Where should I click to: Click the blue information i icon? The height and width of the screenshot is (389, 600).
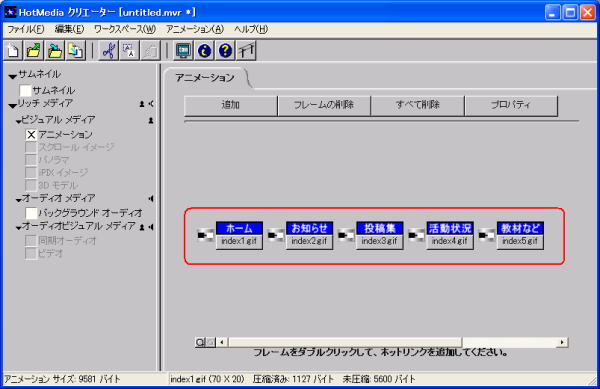coord(204,50)
